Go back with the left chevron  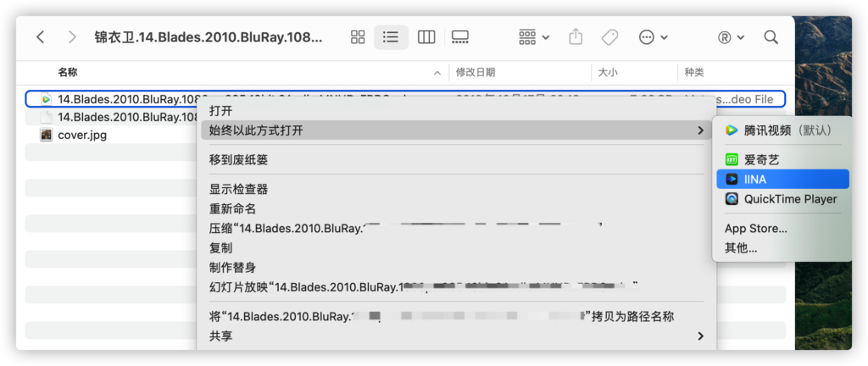pos(41,37)
